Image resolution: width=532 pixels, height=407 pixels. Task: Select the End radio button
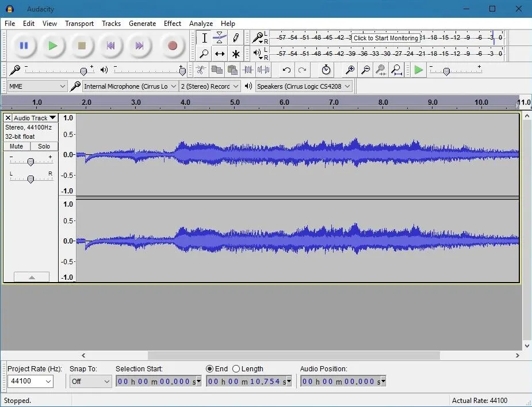210,369
